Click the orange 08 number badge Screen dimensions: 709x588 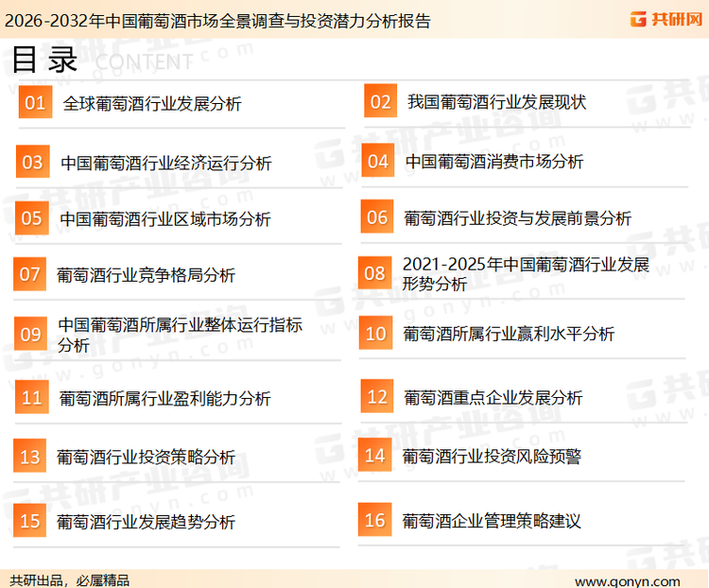375,273
